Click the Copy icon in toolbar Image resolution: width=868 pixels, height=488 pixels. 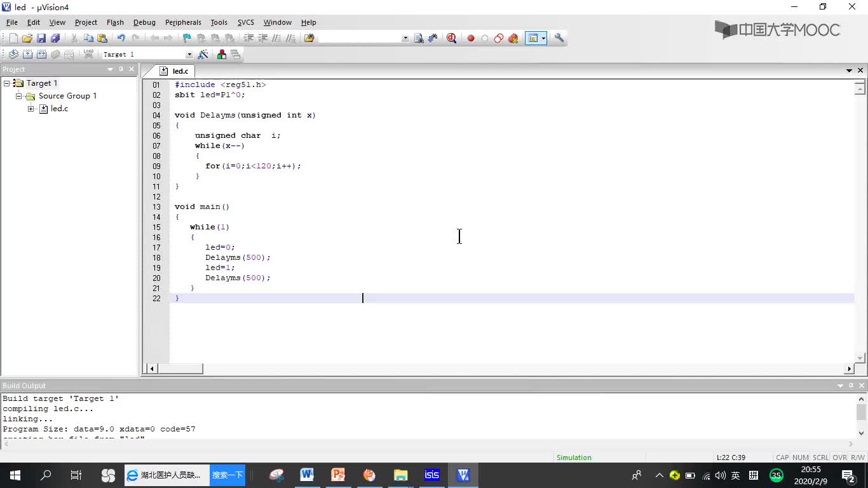point(88,38)
